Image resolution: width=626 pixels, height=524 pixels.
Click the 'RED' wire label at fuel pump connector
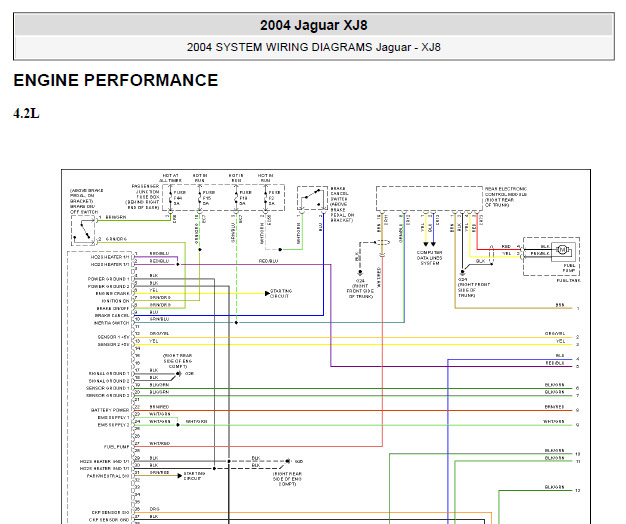(x=506, y=247)
